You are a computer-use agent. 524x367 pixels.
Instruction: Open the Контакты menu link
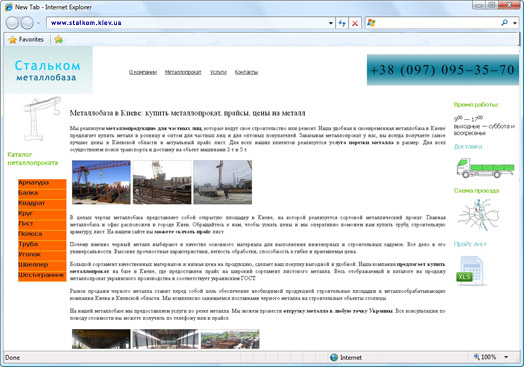(x=246, y=72)
